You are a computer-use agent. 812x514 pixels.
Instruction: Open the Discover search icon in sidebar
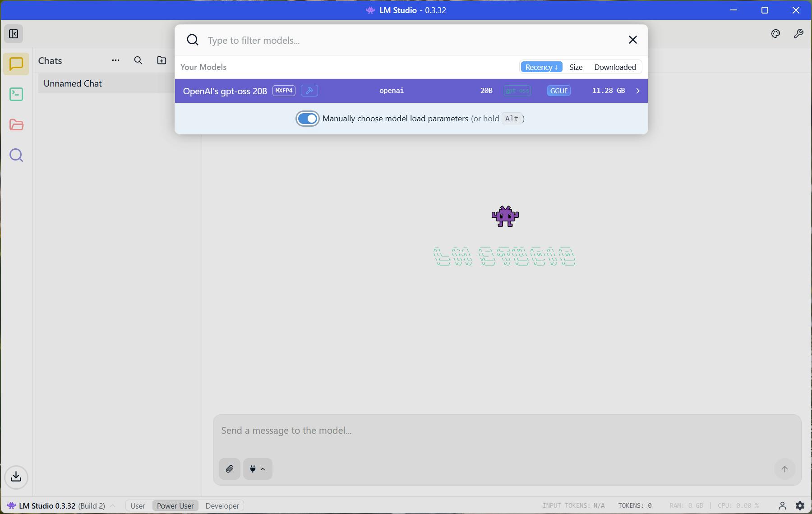click(x=16, y=155)
